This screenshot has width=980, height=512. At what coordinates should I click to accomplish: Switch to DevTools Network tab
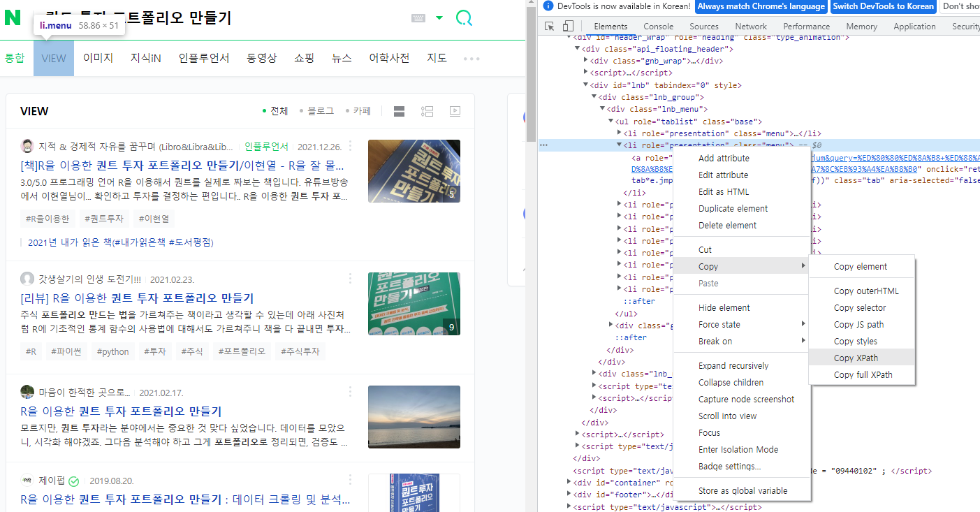point(751,27)
